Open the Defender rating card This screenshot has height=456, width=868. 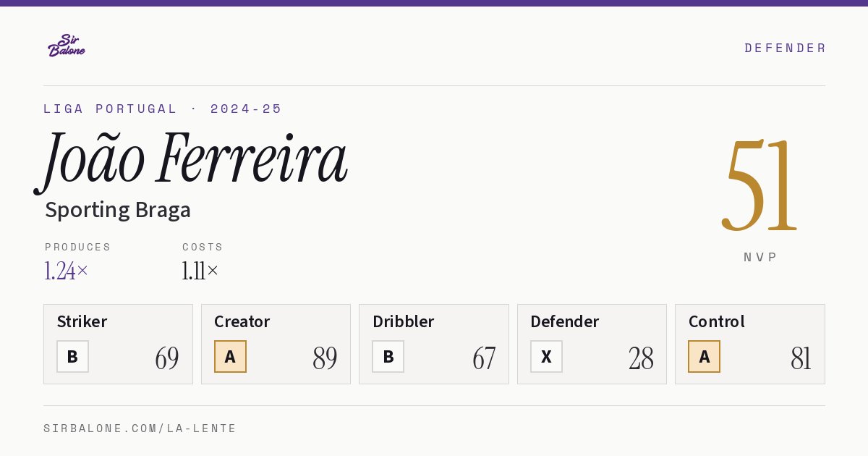(592, 344)
